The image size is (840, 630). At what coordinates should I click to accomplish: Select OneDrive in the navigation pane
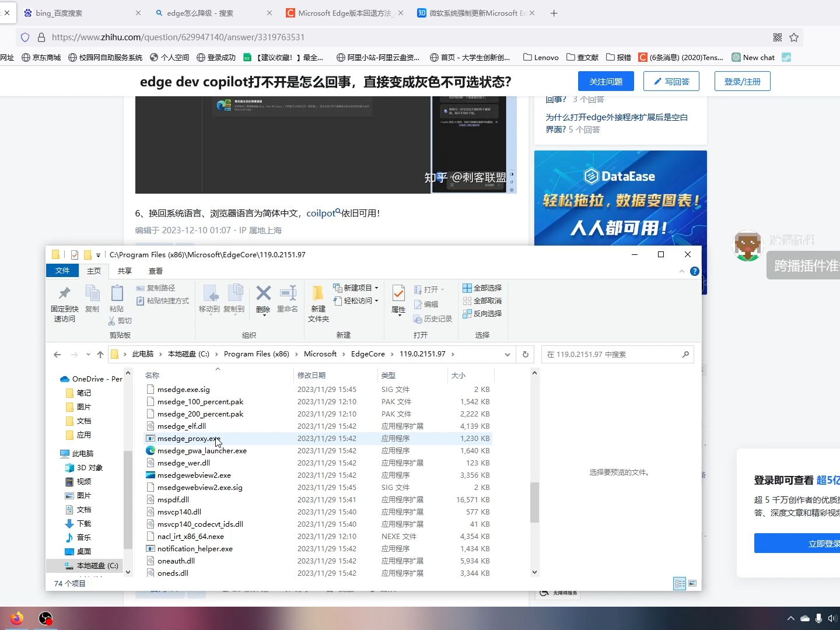coord(91,379)
